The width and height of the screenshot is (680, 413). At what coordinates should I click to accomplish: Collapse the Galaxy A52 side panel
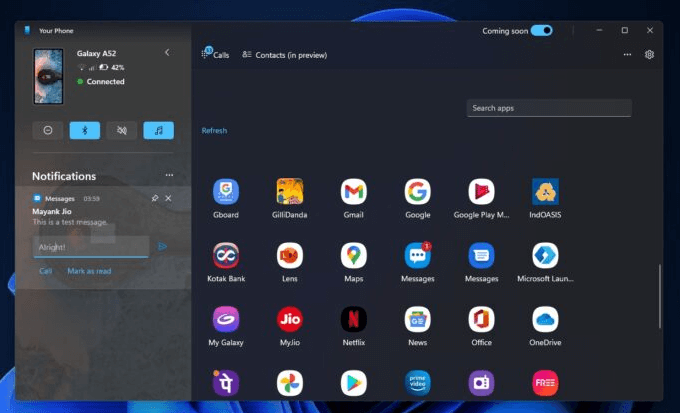click(167, 52)
